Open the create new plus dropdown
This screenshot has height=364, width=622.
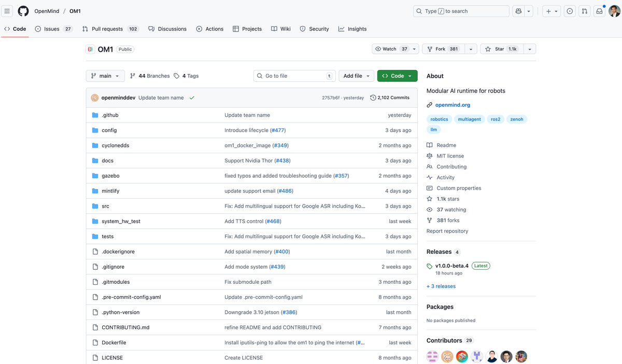pos(552,11)
